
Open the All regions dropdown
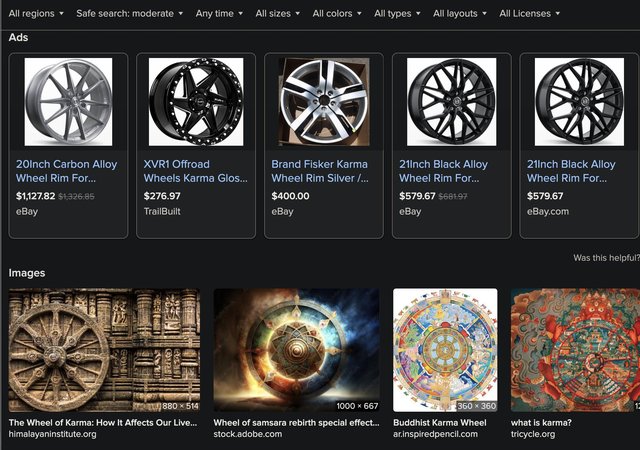(x=36, y=13)
